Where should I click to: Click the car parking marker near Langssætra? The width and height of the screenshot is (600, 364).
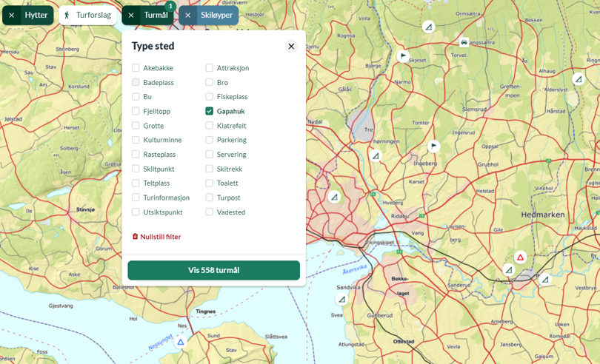(464, 42)
